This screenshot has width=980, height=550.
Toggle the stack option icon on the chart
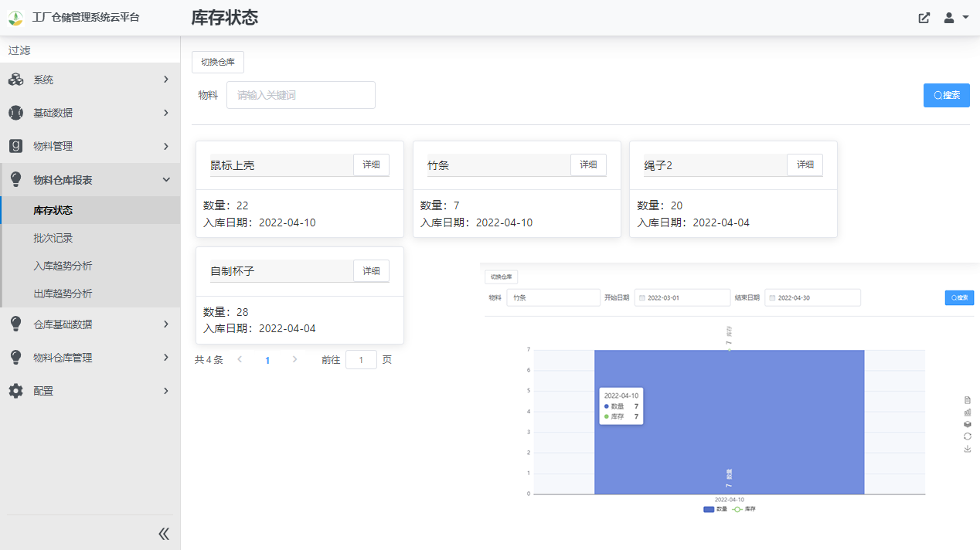[968, 423]
